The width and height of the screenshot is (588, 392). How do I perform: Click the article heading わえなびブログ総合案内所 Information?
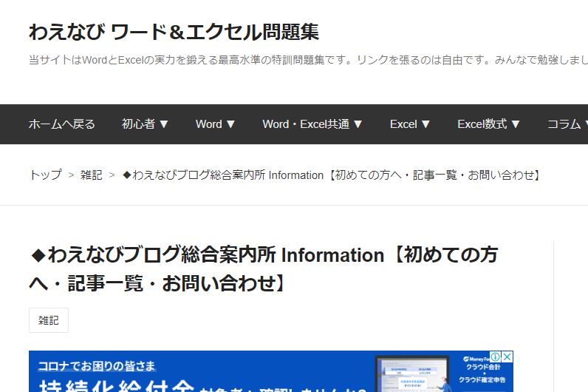coord(264,268)
